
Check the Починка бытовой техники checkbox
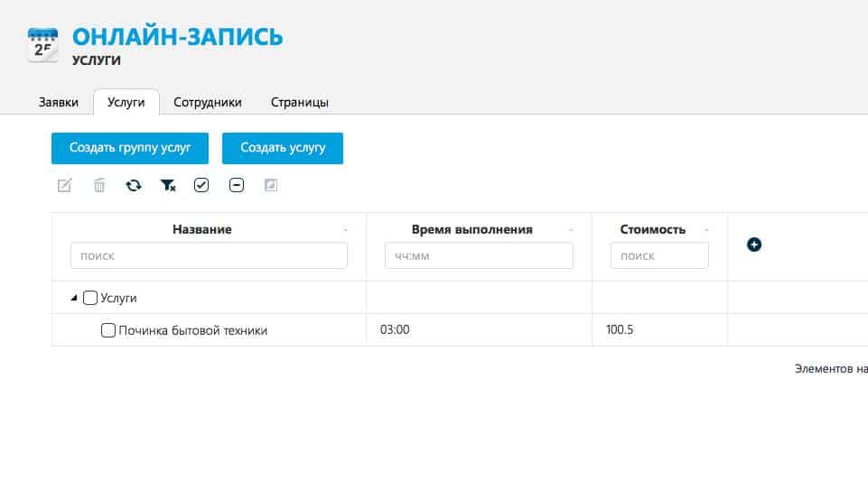pyautogui.click(x=108, y=330)
